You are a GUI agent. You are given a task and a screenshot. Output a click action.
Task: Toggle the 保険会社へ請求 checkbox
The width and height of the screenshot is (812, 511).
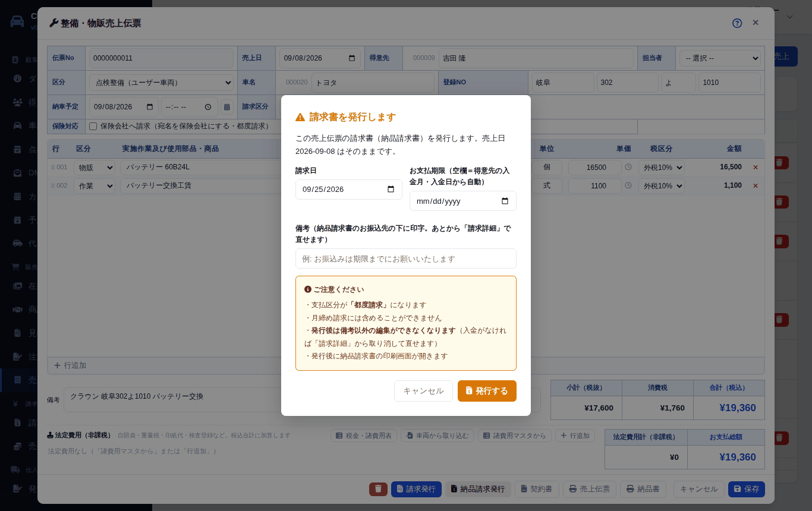tap(93, 127)
